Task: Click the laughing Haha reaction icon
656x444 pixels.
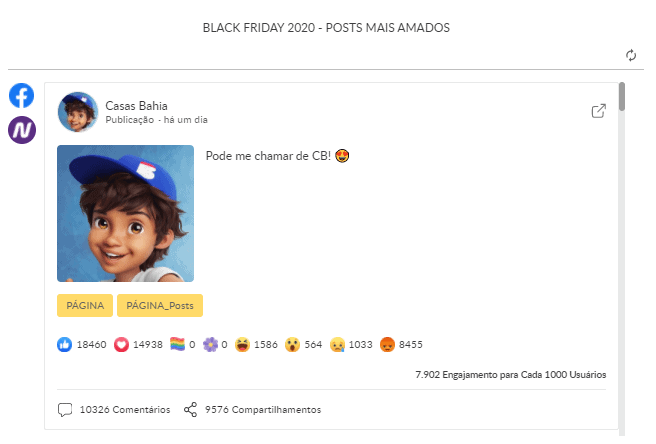Action: point(242,344)
